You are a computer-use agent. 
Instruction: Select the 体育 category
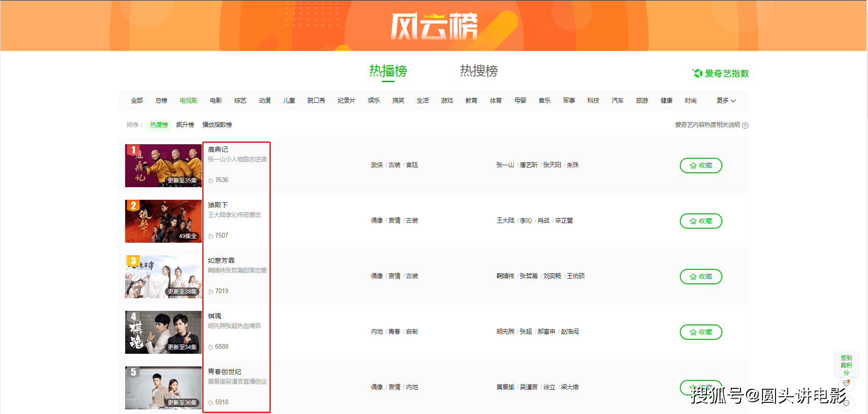pos(495,100)
